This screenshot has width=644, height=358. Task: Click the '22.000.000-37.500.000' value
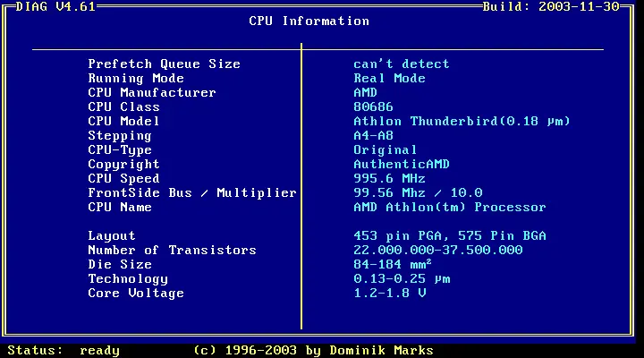pyautogui.click(x=437, y=250)
